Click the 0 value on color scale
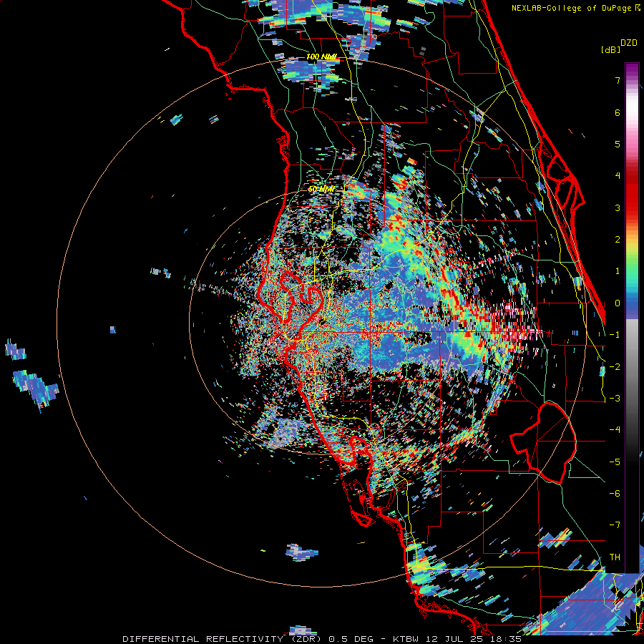This screenshot has width=644, height=644. click(618, 303)
